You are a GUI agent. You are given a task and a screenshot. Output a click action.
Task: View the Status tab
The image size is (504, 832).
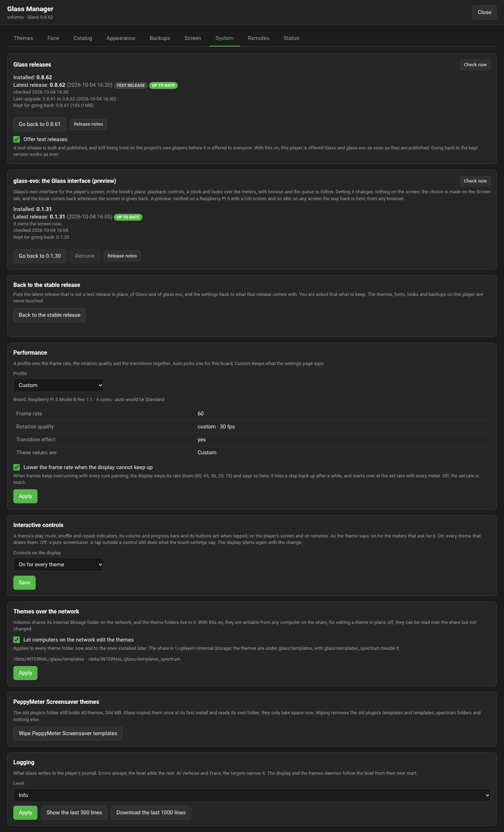(291, 38)
